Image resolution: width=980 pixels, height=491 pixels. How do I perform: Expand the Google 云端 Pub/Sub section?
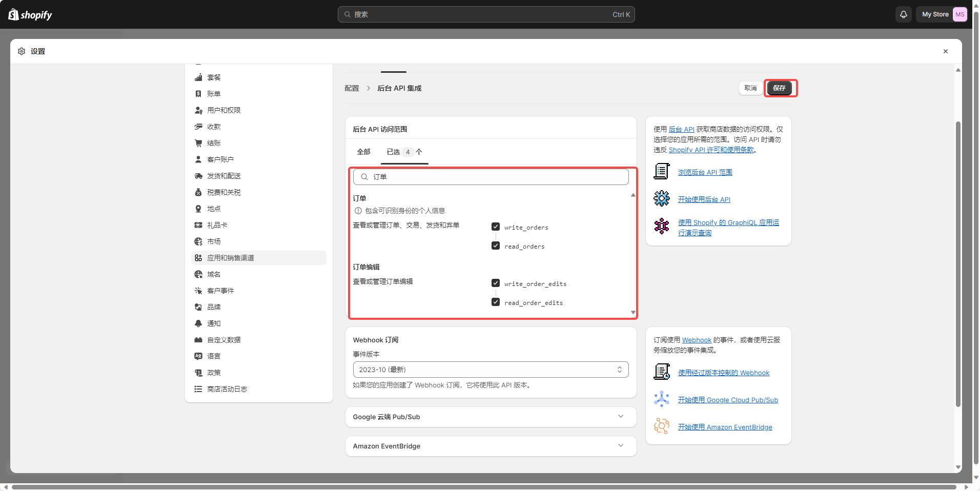coord(491,417)
